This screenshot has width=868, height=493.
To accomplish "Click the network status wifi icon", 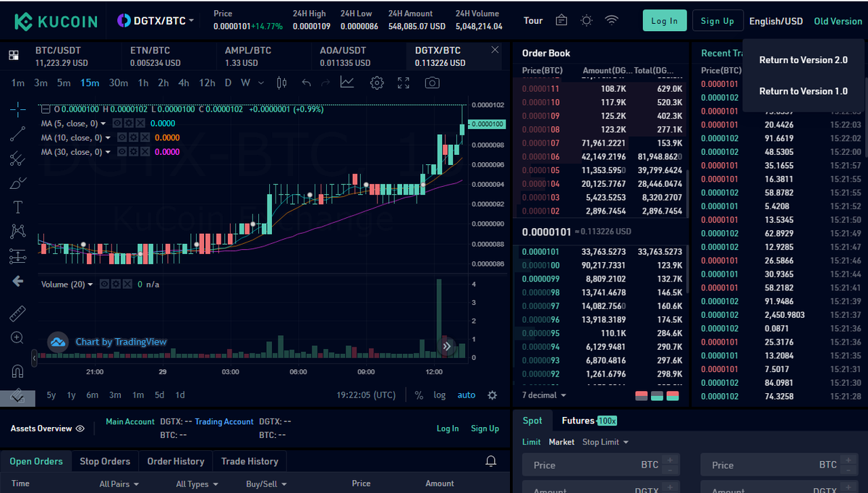I will [x=612, y=20].
